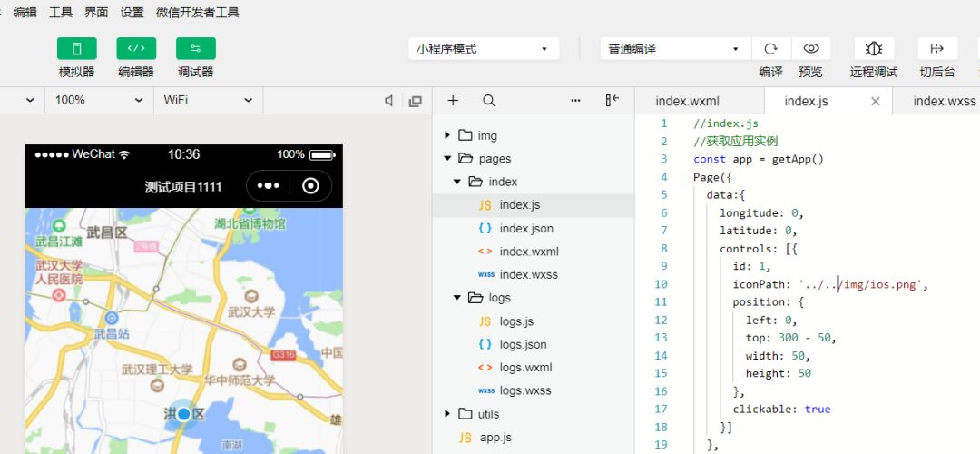
Task: Open the 编辑 menu
Action: tap(25, 12)
